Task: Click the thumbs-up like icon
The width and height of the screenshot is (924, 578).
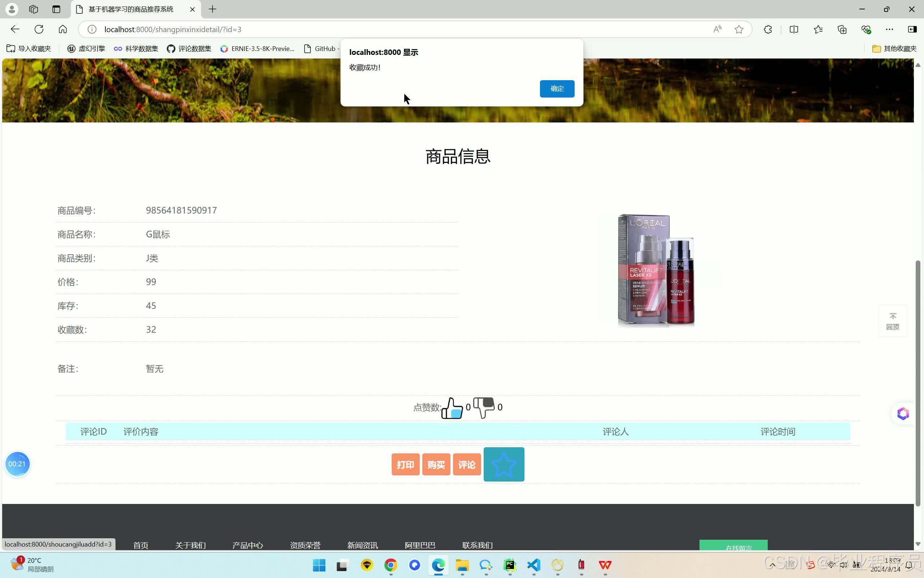Action: pyautogui.click(x=452, y=408)
